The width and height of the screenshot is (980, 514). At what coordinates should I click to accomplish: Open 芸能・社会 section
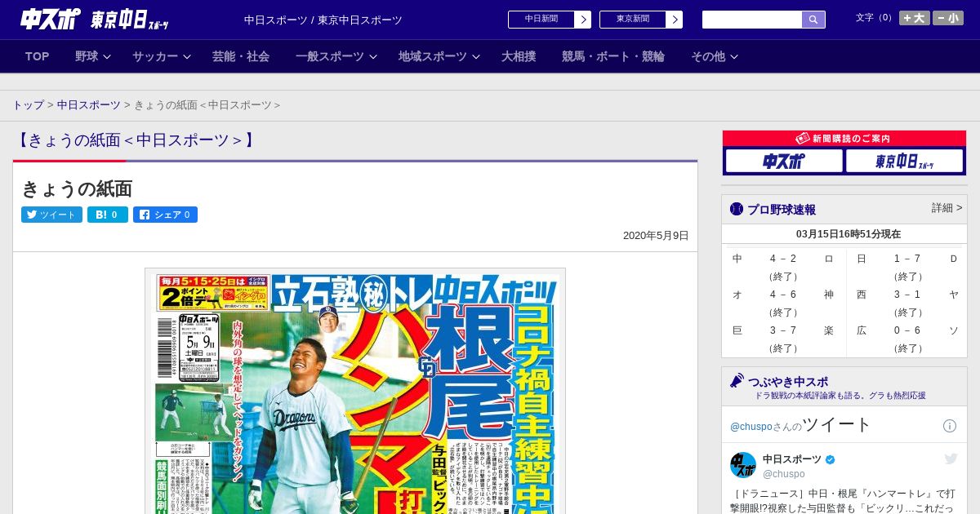pyautogui.click(x=241, y=56)
